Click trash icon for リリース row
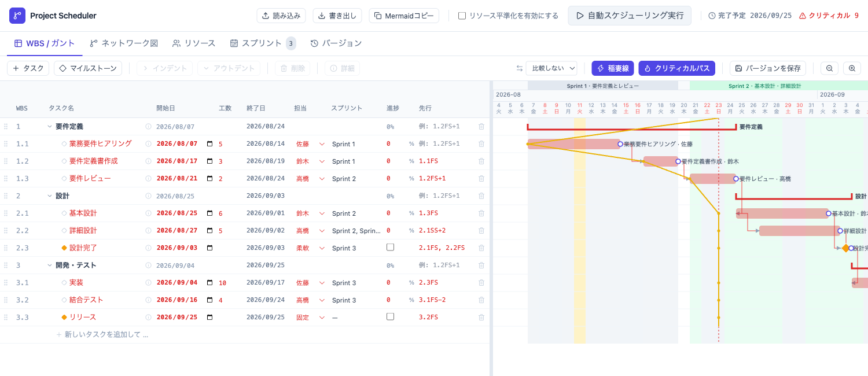The width and height of the screenshot is (868, 376). (x=481, y=317)
